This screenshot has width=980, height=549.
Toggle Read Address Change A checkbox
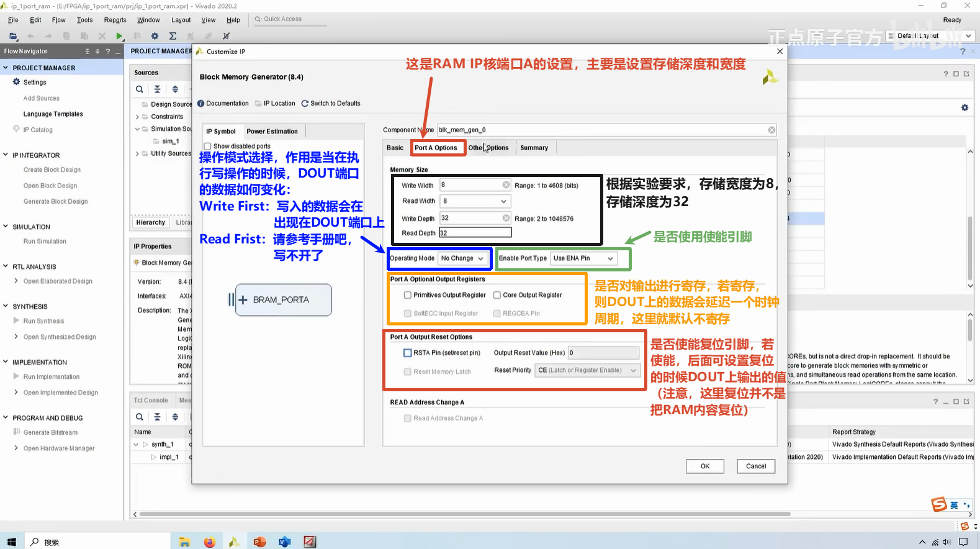pos(408,419)
